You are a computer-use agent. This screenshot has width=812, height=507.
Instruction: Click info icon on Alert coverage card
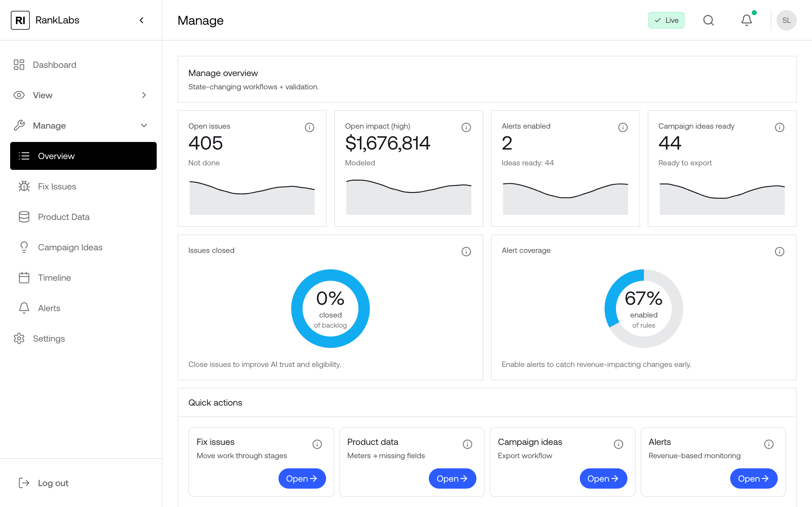tap(779, 252)
